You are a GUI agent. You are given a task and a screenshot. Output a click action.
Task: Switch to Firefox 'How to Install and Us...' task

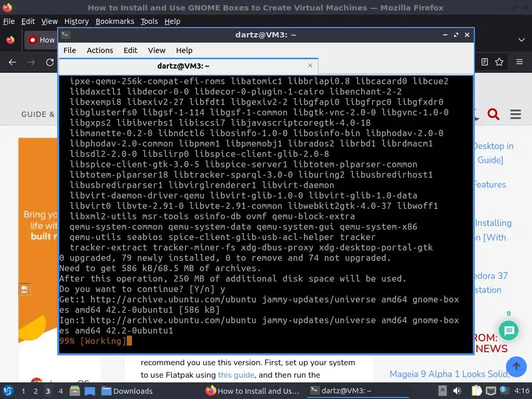tap(252, 391)
